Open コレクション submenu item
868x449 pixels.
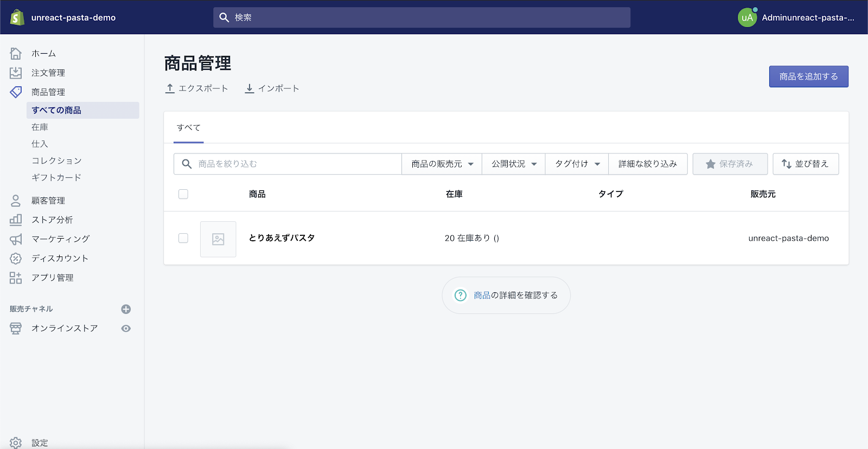56,161
